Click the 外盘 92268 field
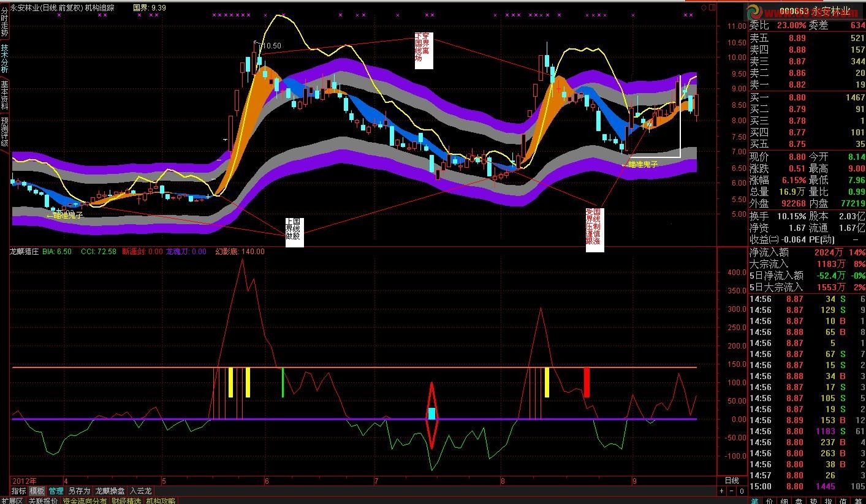Screen dimensions: 866x504 778,203
